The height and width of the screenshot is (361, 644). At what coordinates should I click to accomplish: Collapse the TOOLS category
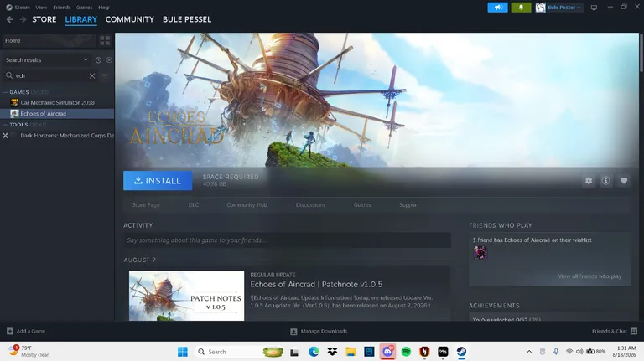tap(6, 125)
